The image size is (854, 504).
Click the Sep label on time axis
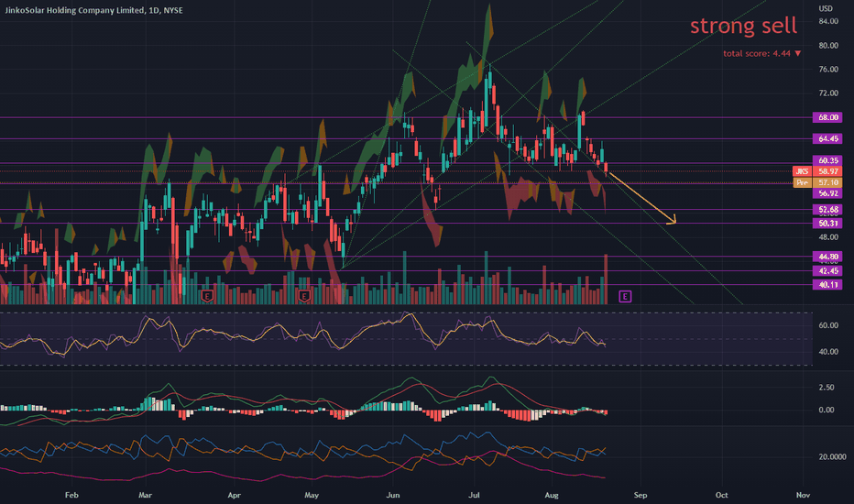[x=640, y=495]
